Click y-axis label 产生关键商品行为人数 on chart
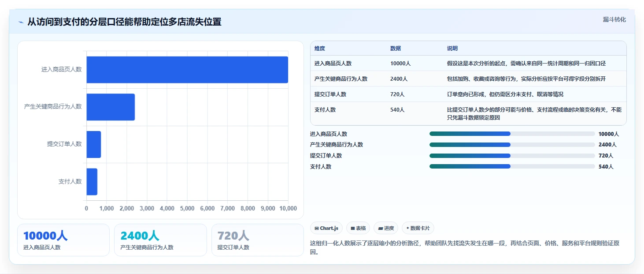 coord(53,107)
